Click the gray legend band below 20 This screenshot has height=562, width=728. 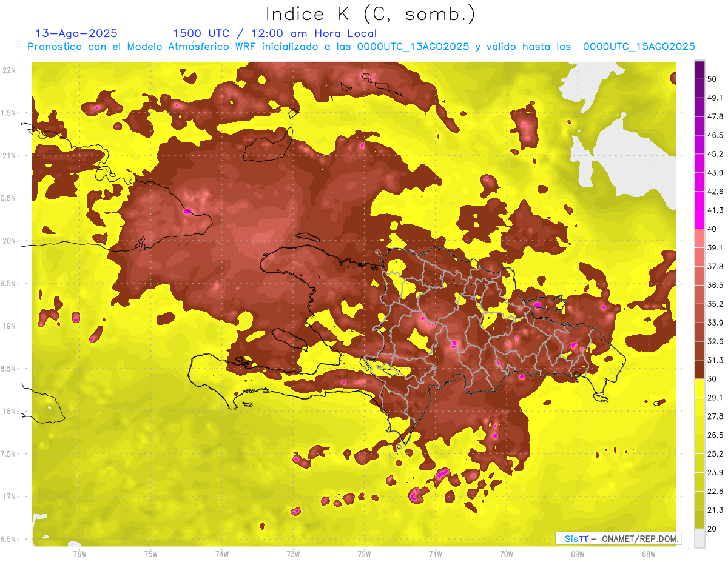pyautogui.click(x=699, y=538)
